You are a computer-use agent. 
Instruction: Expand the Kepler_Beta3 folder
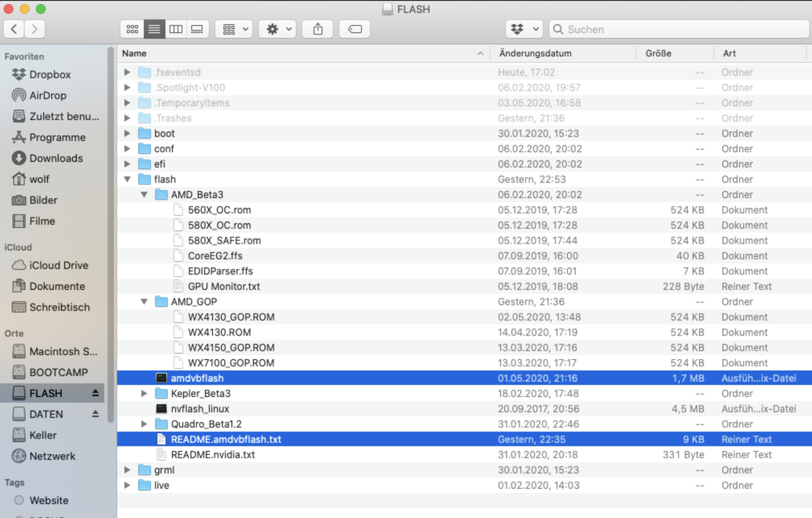144,393
